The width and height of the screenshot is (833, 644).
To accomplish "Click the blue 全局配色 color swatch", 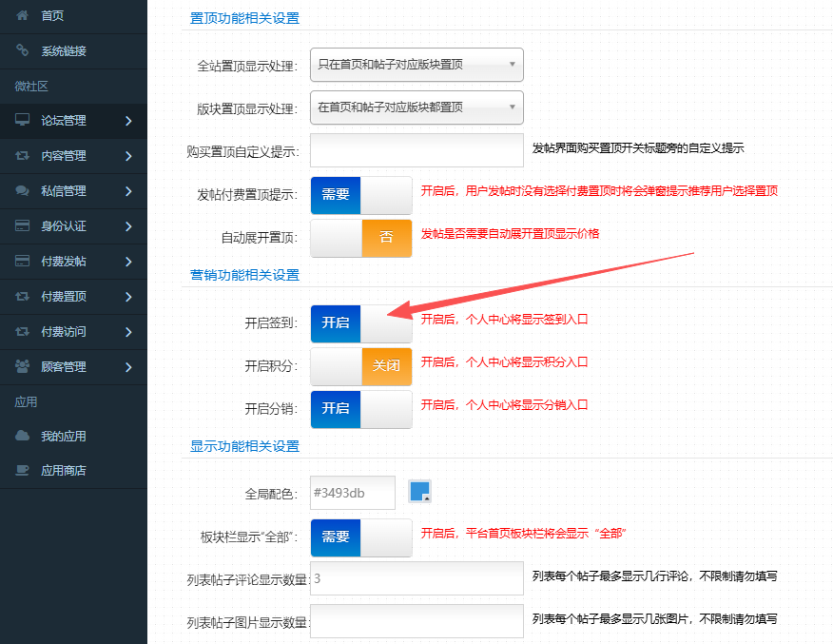I will (419, 492).
